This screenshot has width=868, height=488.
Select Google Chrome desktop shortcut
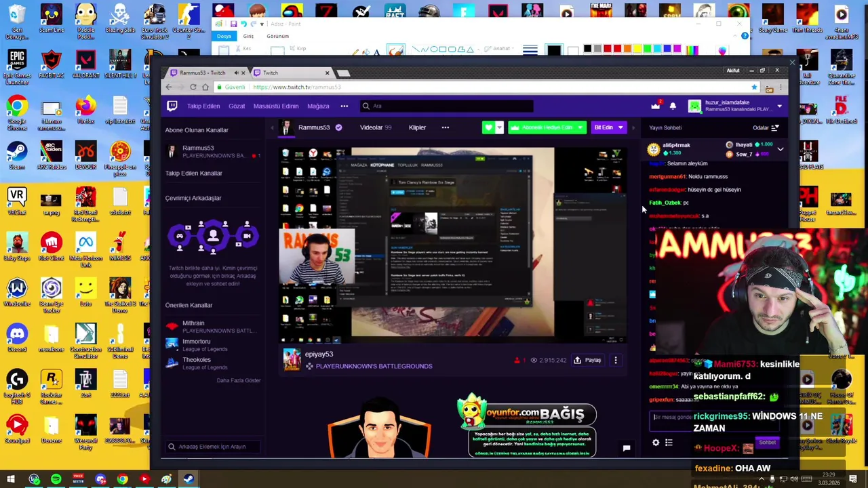pyautogui.click(x=17, y=114)
